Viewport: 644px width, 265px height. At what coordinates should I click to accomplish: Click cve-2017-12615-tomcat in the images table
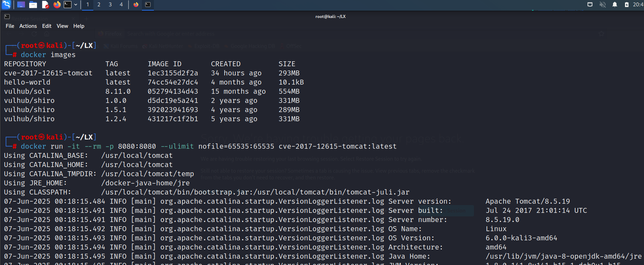pos(48,73)
